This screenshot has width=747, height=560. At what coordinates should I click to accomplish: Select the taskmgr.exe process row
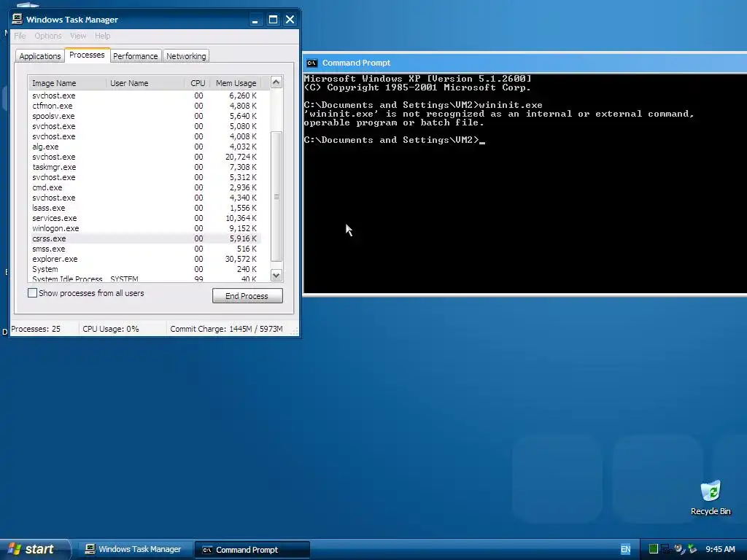click(145, 167)
